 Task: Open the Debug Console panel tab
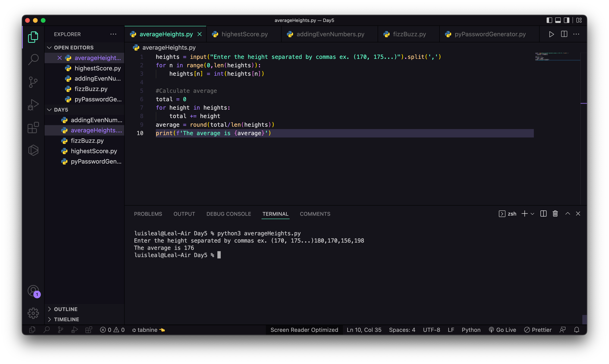click(x=229, y=214)
